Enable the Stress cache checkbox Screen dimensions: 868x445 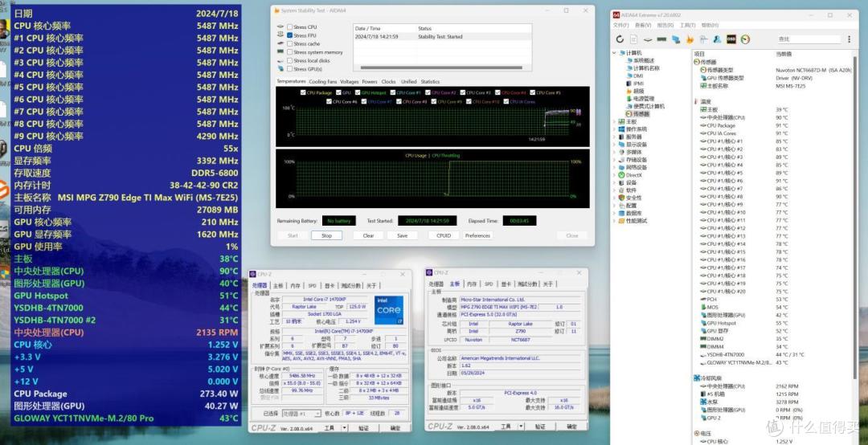(x=289, y=43)
